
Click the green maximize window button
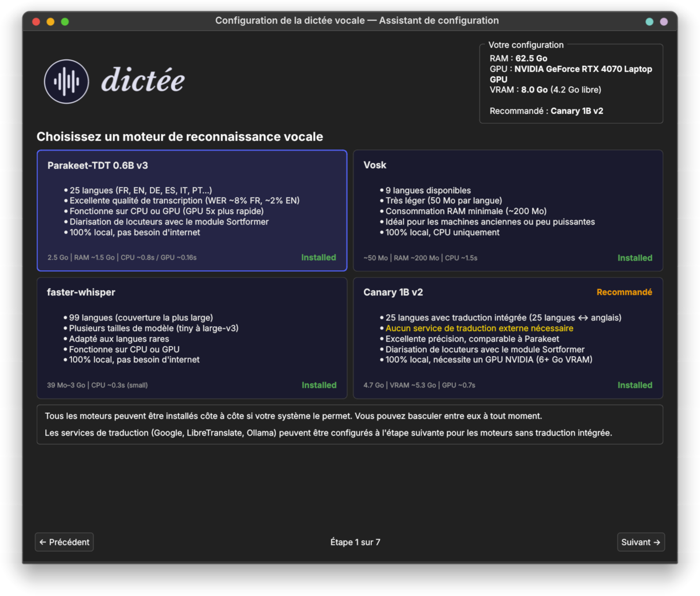pyautogui.click(x=65, y=21)
